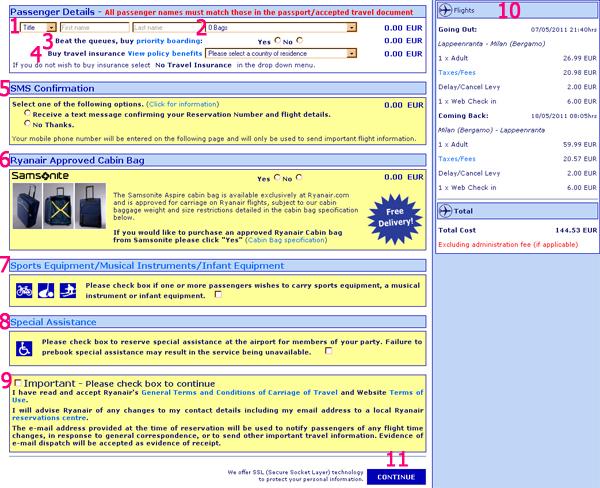Viewport: 600px width, 488px height.
Task: Open Click for information SMS link
Action: [183, 104]
